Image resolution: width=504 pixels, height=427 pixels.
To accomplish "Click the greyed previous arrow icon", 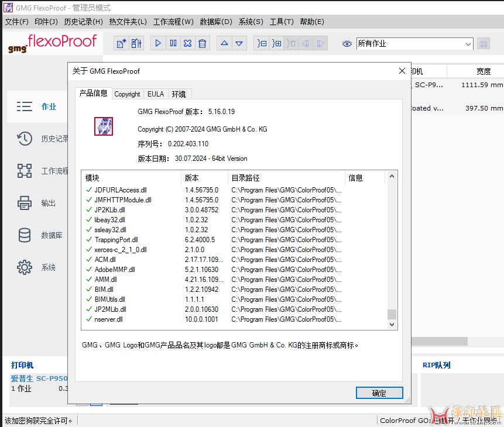I will tap(306, 43).
